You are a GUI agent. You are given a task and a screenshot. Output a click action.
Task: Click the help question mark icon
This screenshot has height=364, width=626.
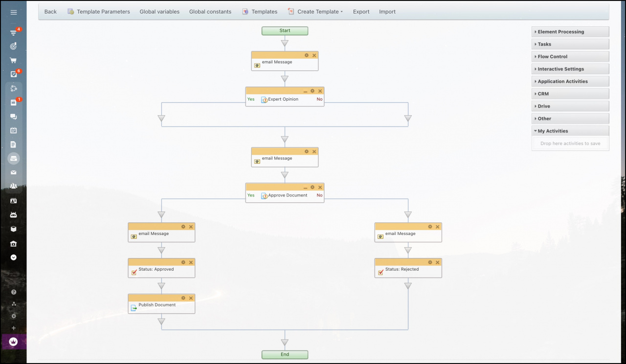(x=14, y=292)
